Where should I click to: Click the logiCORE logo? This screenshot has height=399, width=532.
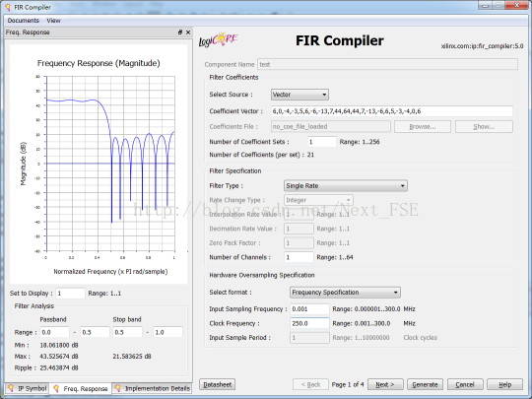click(219, 40)
